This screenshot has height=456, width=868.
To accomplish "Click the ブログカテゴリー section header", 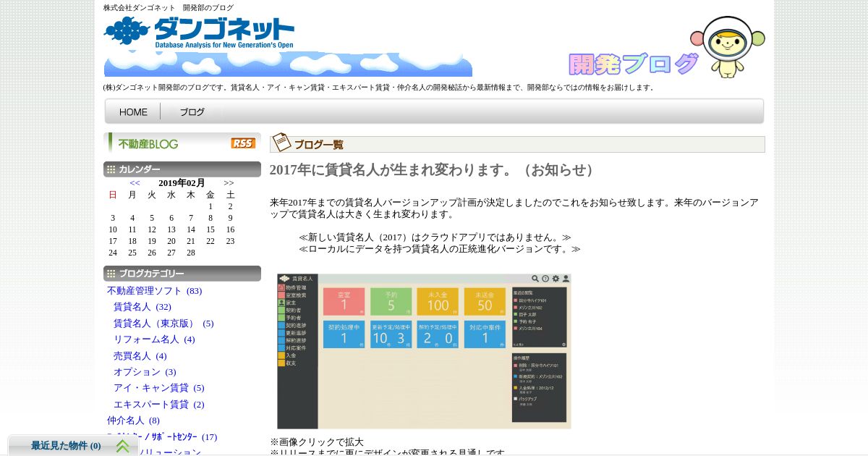I will click(182, 274).
